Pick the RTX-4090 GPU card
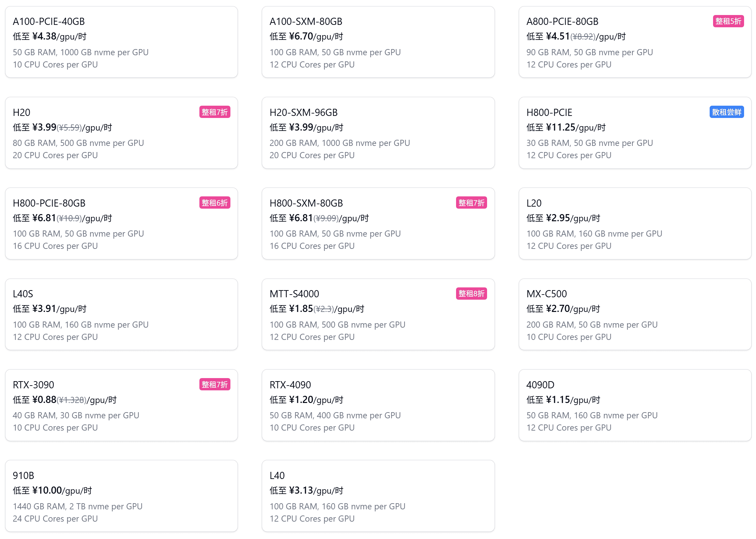Viewport: 756px width, 539px height. tap(378, 405)
